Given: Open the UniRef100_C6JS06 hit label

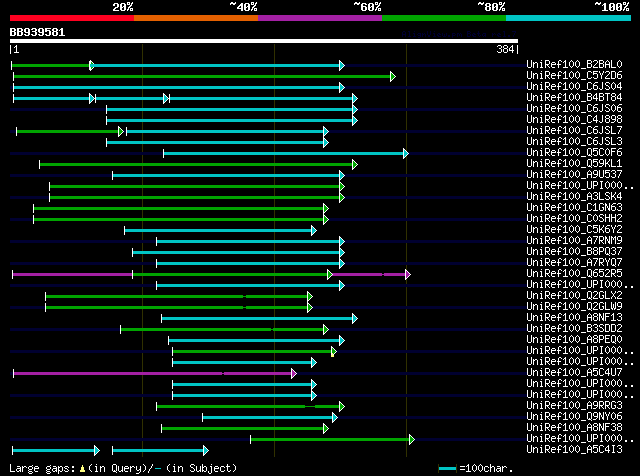Looking at the screenshot, I should point(574,109).
